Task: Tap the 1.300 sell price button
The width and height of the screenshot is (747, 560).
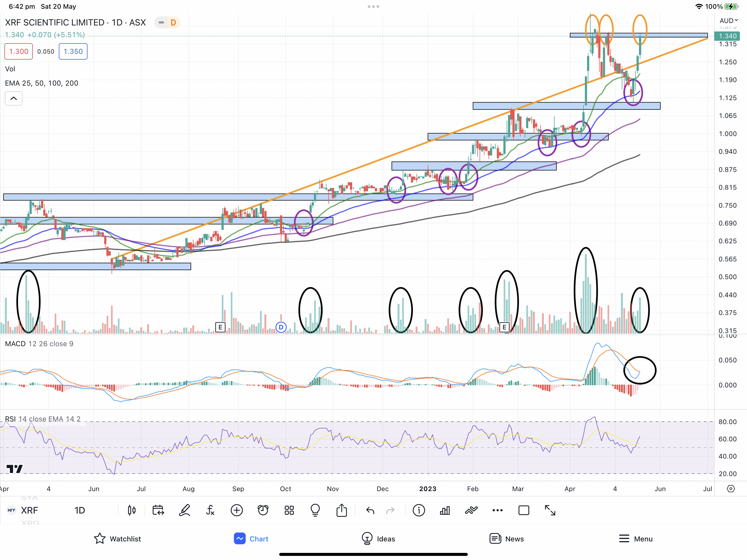Action: pos(19,51)
